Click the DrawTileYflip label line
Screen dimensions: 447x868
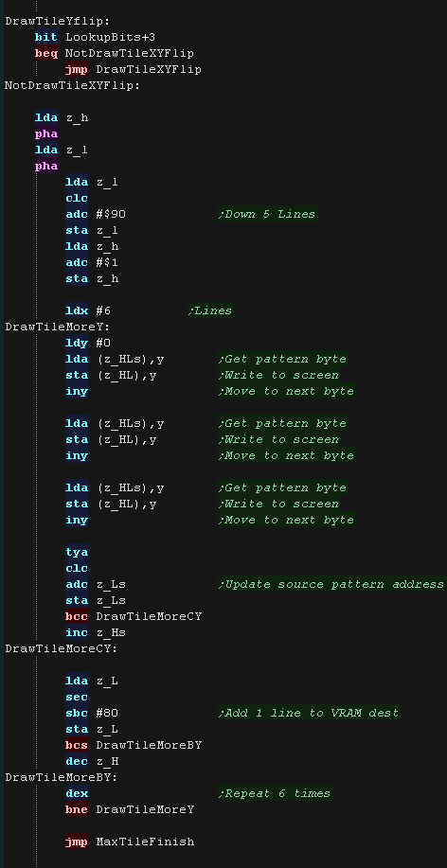(x=58, y=21)
